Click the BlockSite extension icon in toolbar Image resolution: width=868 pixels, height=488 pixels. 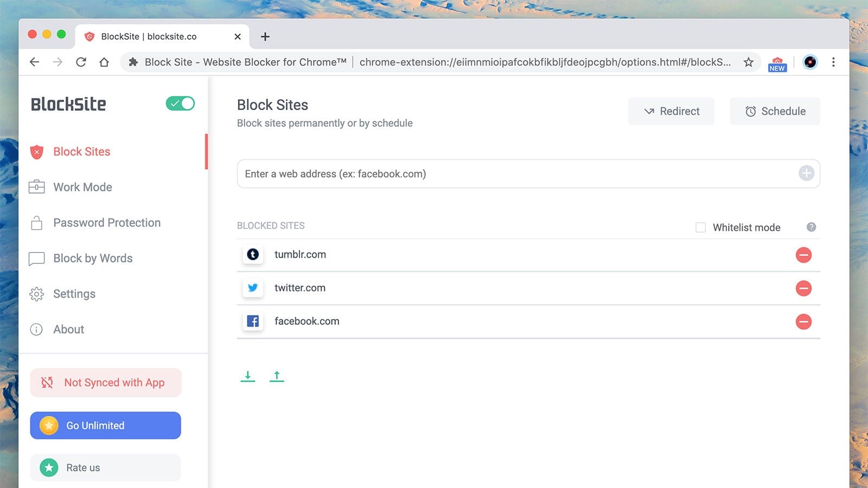[777, 63]
